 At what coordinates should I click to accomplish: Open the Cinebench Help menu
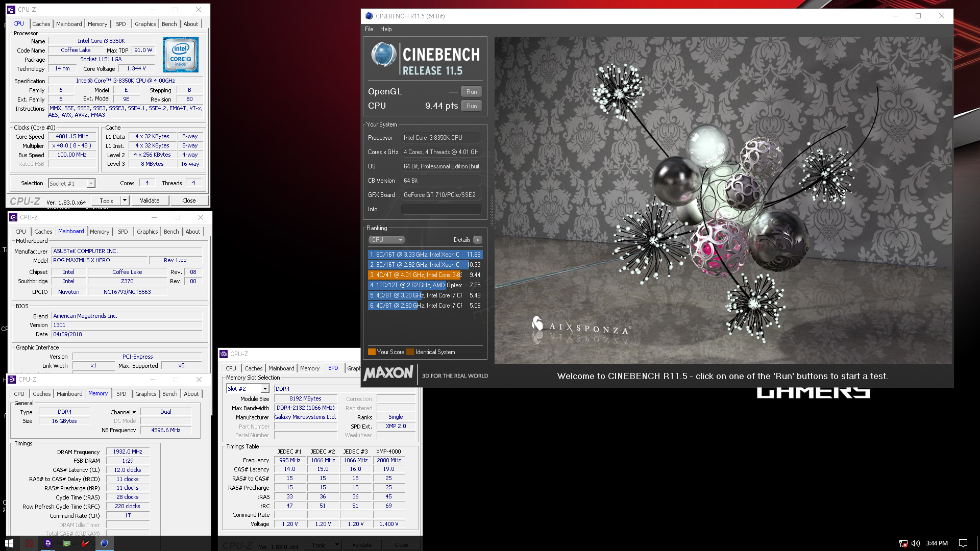(x=386, y=29)
